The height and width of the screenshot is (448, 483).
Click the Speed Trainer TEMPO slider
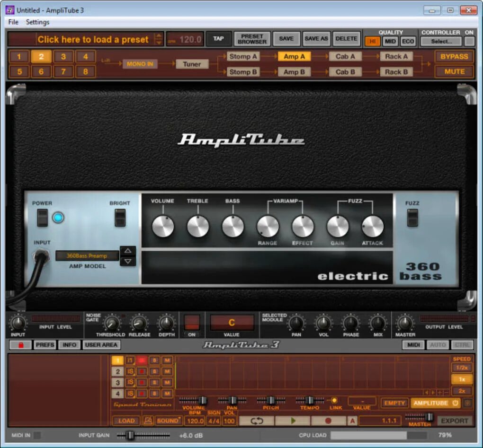click(310, 400)
